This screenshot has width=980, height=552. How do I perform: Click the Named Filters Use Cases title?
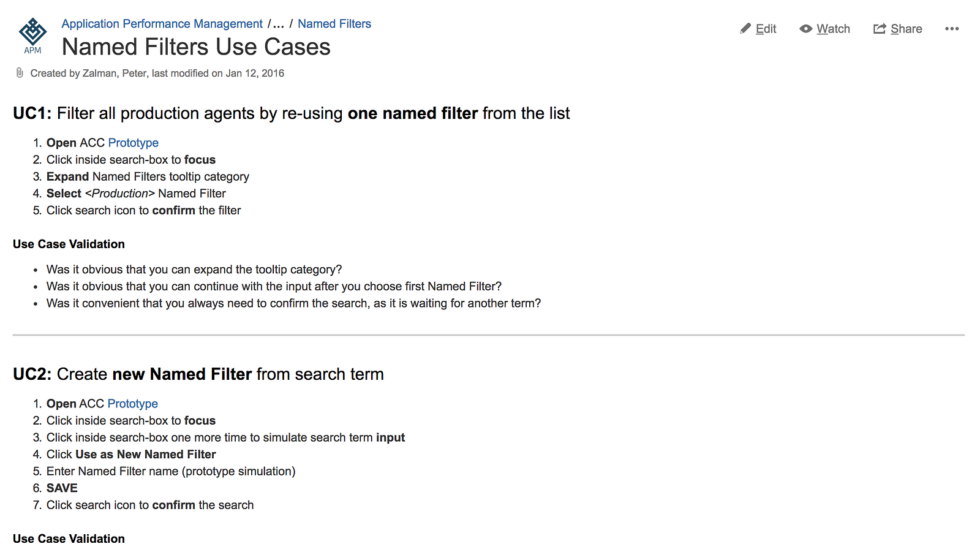click(196, 47)
